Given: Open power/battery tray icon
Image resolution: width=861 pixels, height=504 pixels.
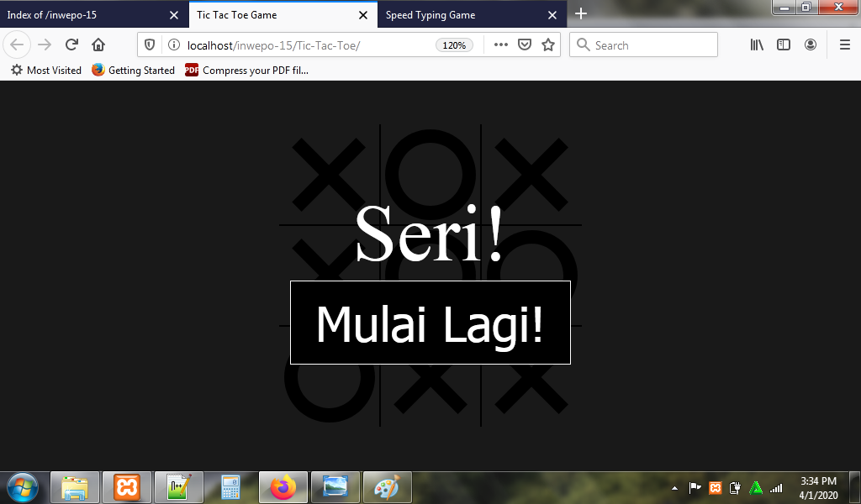Looking at the screenshot, I should (x=735, y=487).
